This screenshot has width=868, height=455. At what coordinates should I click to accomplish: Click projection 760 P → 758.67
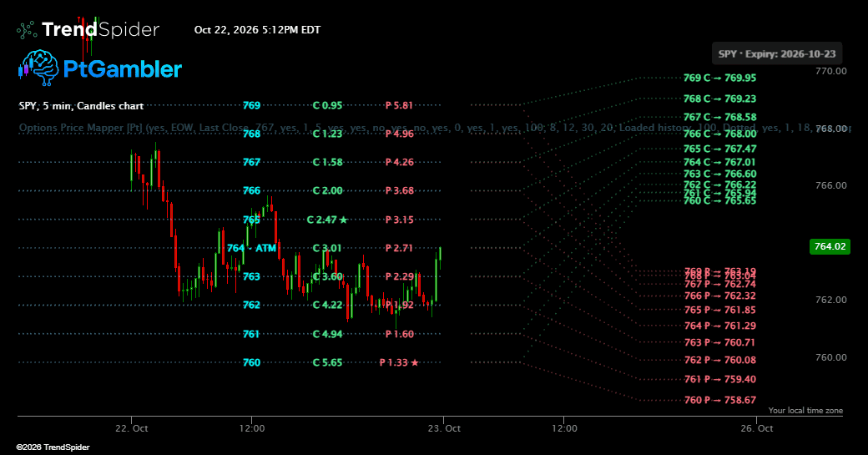(x=719, y=400)
